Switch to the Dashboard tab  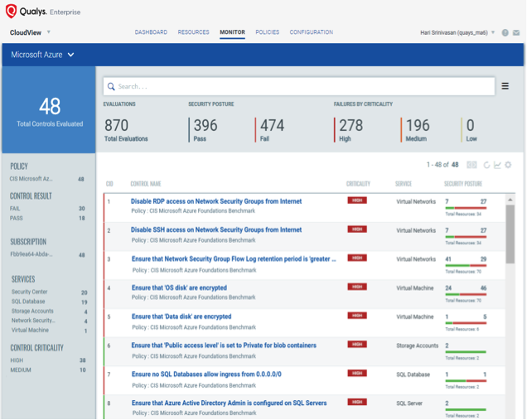[x=151, y=32]
